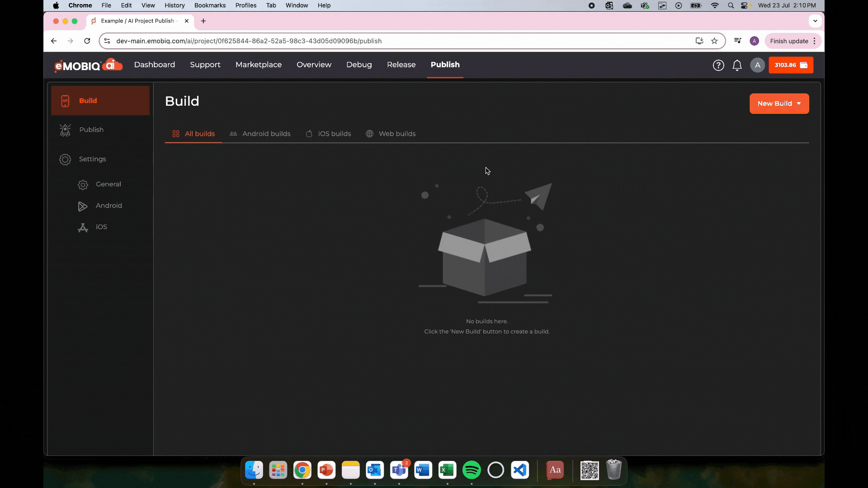
Task: Expand the New Build dropdown
Action: 779,103
